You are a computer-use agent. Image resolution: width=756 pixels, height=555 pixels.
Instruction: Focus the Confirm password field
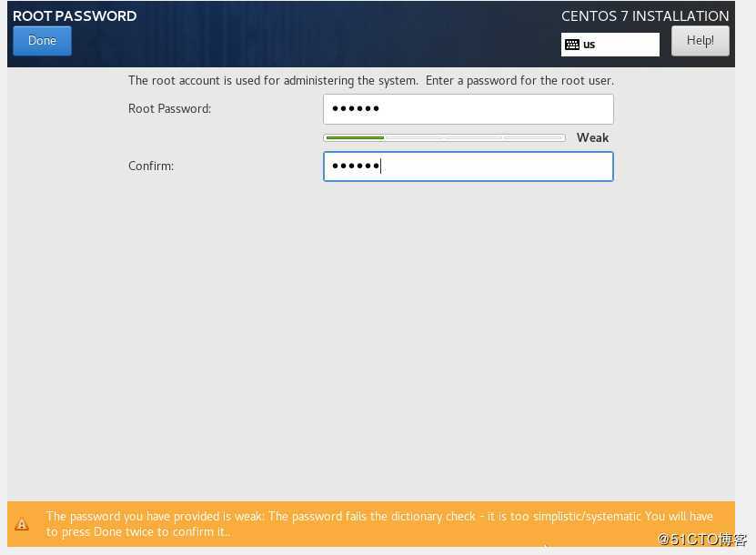tap(469, 166)
